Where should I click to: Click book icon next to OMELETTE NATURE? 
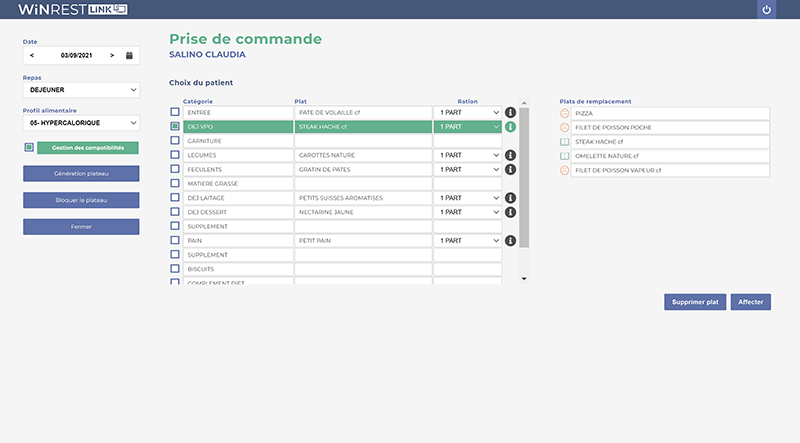565,157
